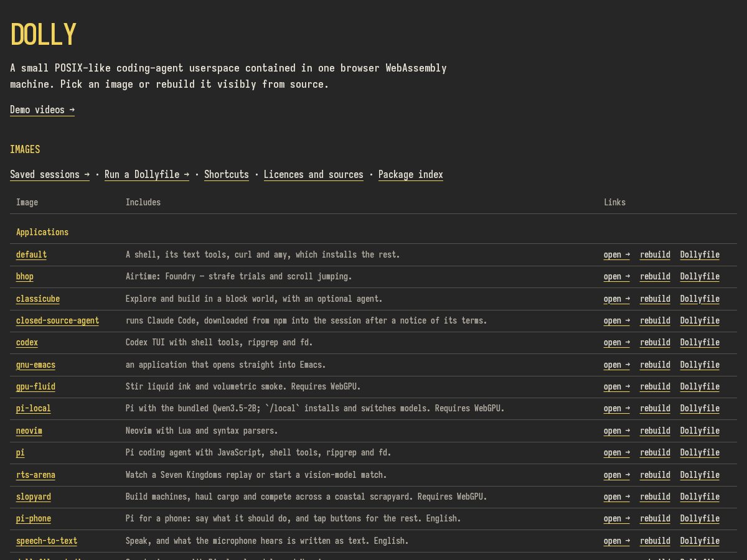This screenshot has height=560, width=747.
Task: Select the gpu-fluid image name
Action: [35, 386]
